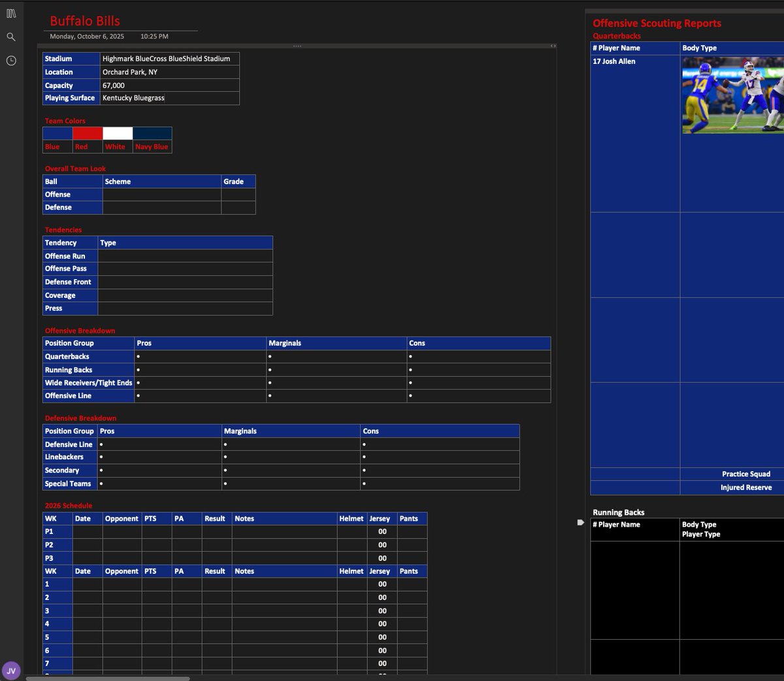Select Quarterbacks row in Offensive Breakdown table
The width and height of the screenshot is (784, 681).
point(297,357)
